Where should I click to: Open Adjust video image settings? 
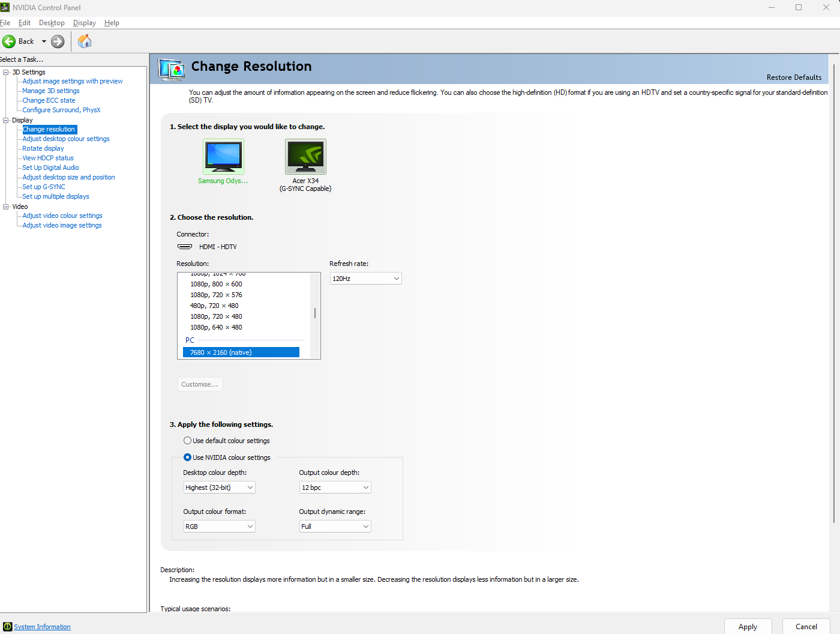tap(62, 225)
